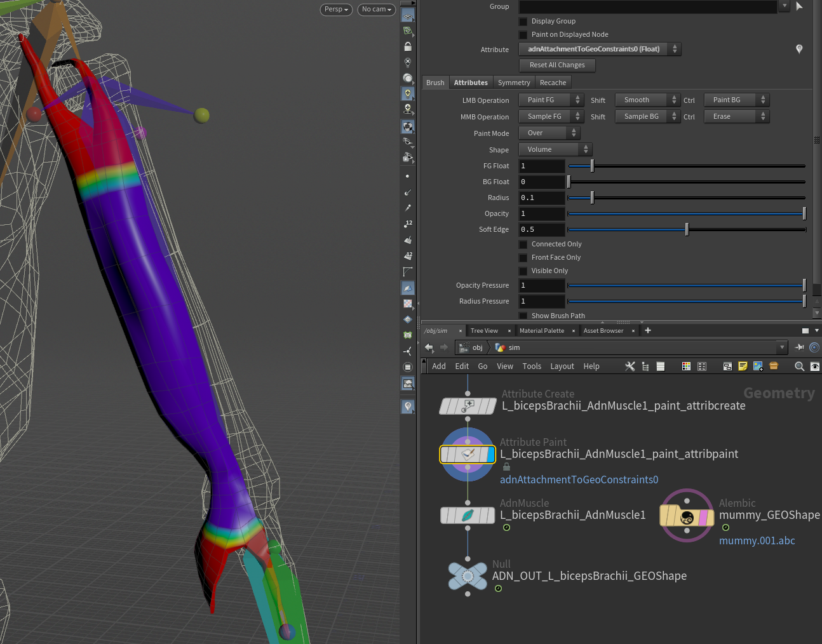Select the network search magnifier icon
Viewport: 822px width, 644px height.
point(799,366)
